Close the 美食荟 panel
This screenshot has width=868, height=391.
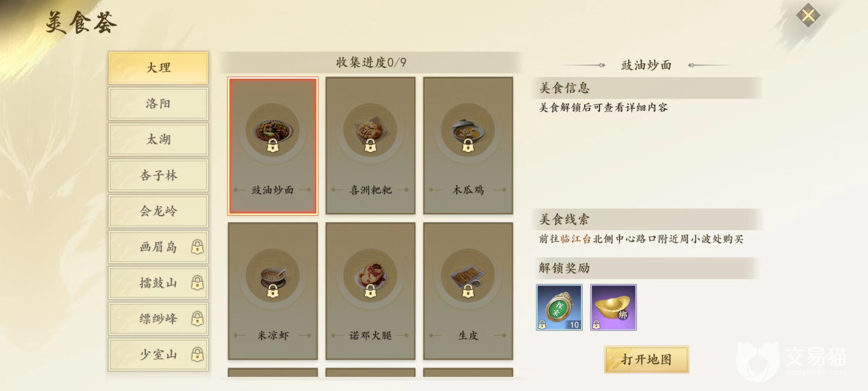click(x=808, y=16)
